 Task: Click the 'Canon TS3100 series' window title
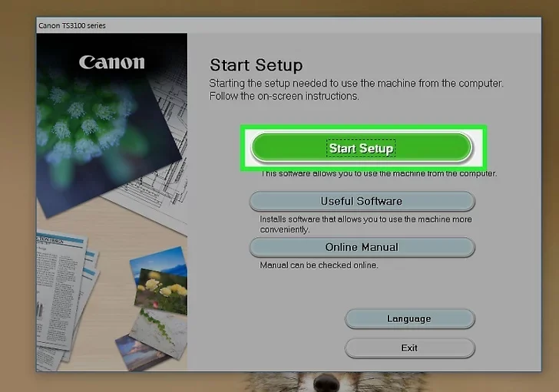(72, 25)
